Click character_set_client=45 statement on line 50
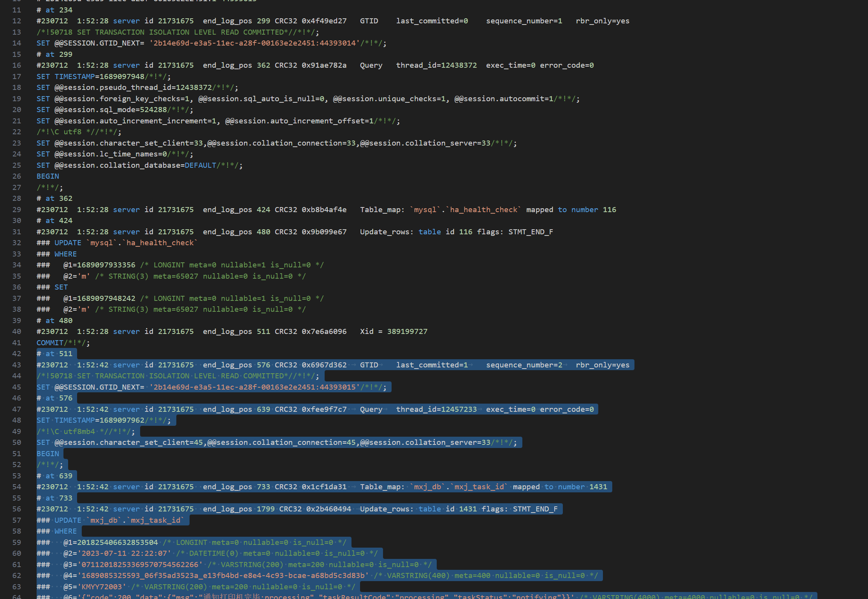The height and width of the screenshot is (599, 868). pos(277,443)
